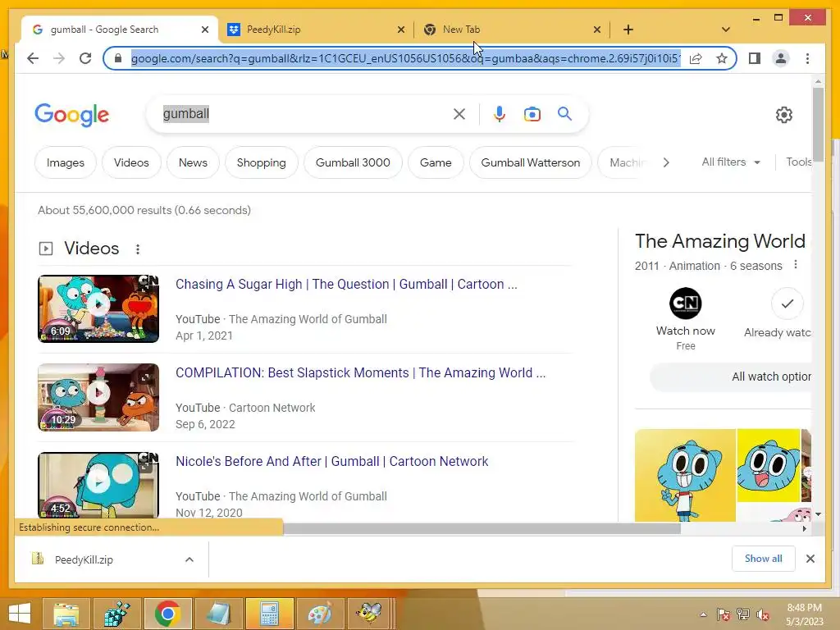Open knowledge panel three-dot options menu
Screen dimensions: 840x630
pyautogui.click(x=796, y=265)
